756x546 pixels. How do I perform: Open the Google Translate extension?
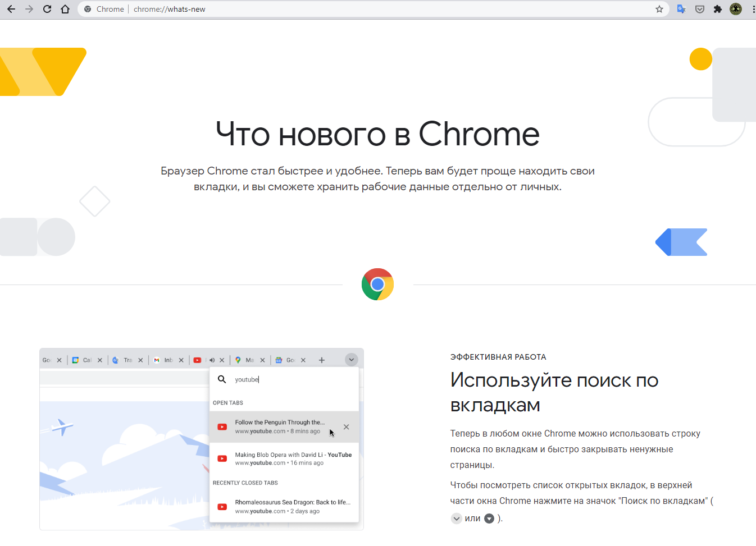(x=681, y=9)
